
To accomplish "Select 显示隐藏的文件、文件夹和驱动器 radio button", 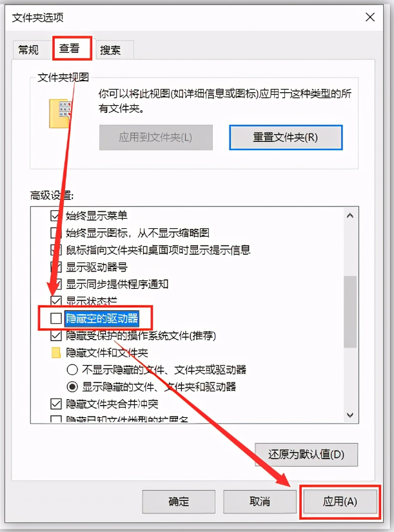I will pyautogui.click(x=72, y=386).
